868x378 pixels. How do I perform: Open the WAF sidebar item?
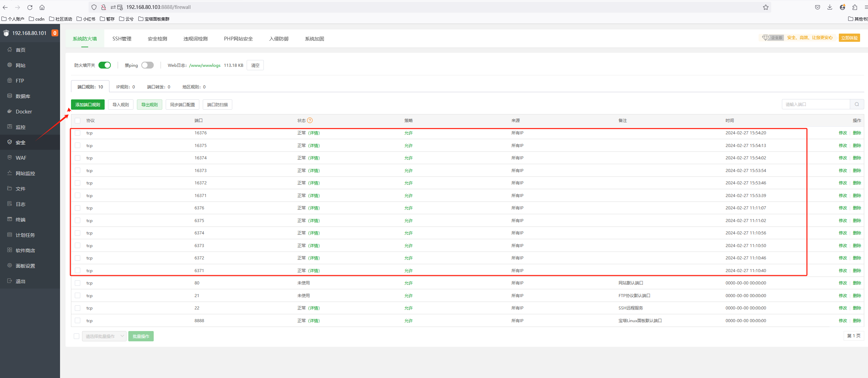pos(30,158)
